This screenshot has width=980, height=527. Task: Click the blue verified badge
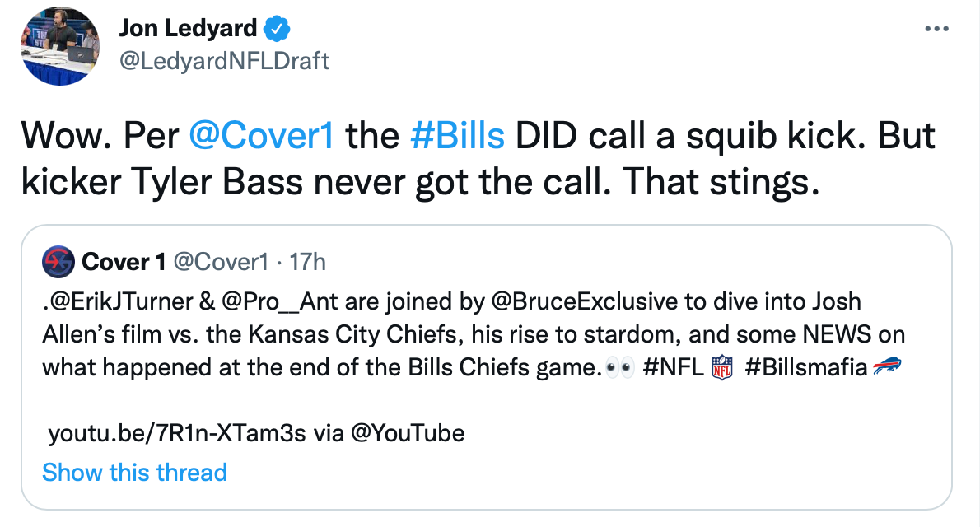[x=276, y=29]
